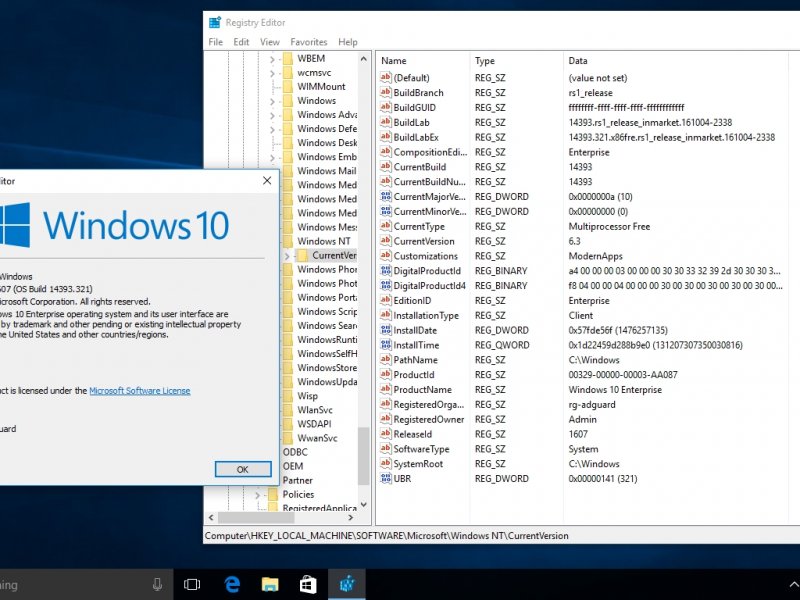
Task: Open Task View on the taskbar
Action: click(x=192, y=584)
